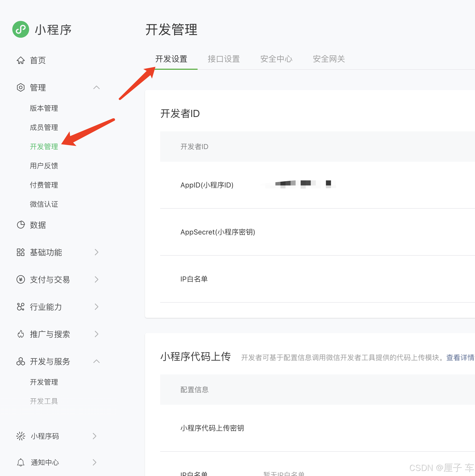Collapse the 开发与服务 chevron
Screen dimensions: 475x476
pos(97,361)
